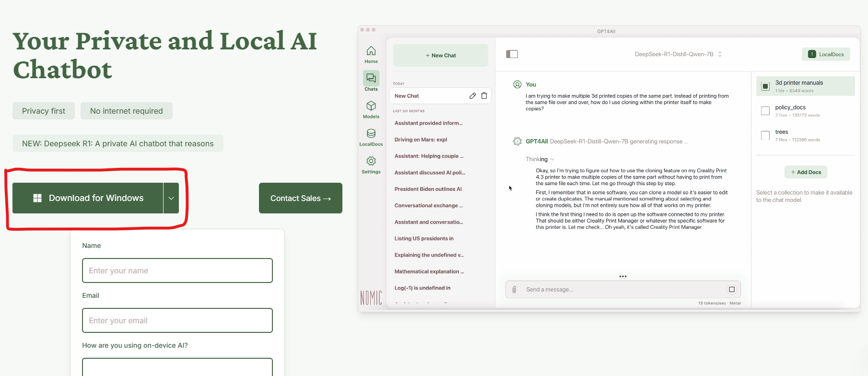
Task: Select the New Chat conversation entry
Action: (x=440, y=96)
